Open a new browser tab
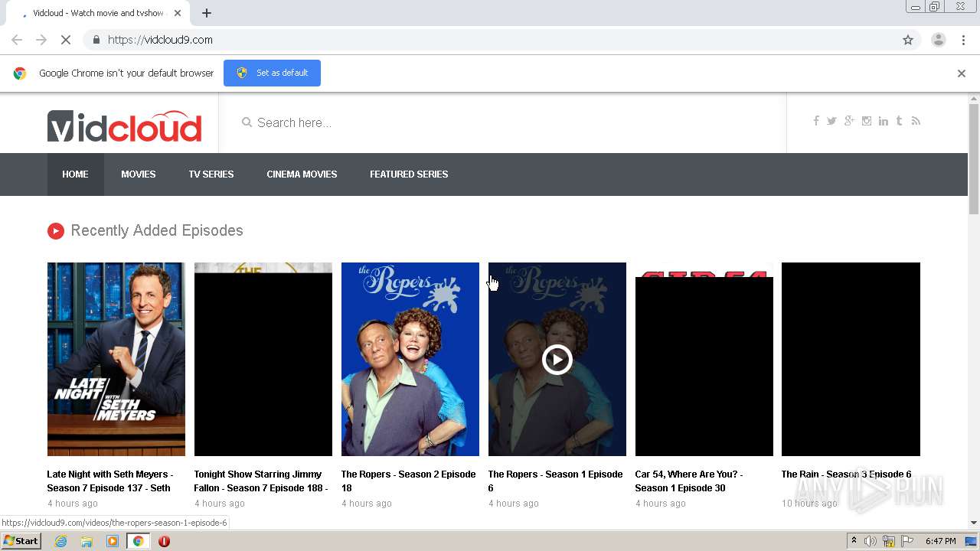Screen dimensions: 980x551 coord(207,13)
